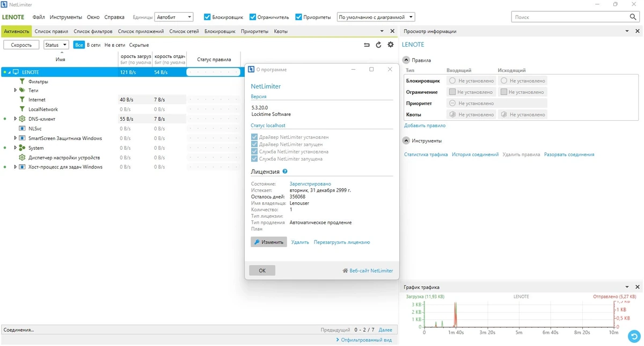Click the Internet filter funnel icon
This screenshot has height=346, width=644.
pyautogui.click(x=22, y=100)
